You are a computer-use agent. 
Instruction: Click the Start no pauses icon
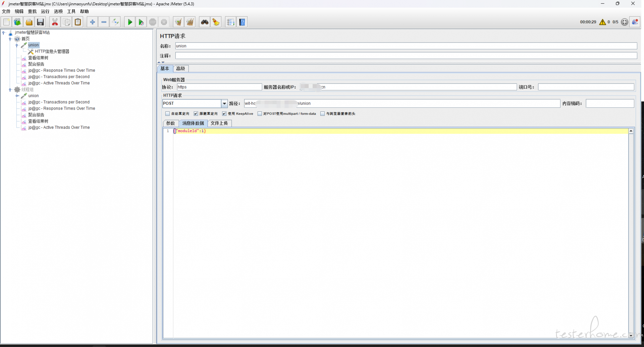click(x=141, y=22)
